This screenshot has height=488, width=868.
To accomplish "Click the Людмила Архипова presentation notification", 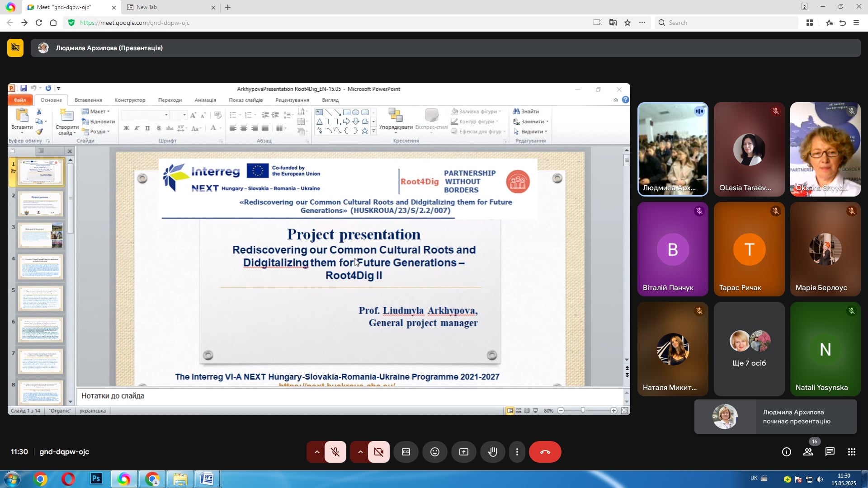I will (776, 417).
